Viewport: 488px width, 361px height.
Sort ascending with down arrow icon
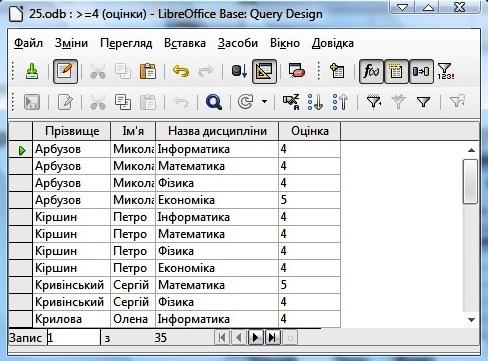pos(315,102)
